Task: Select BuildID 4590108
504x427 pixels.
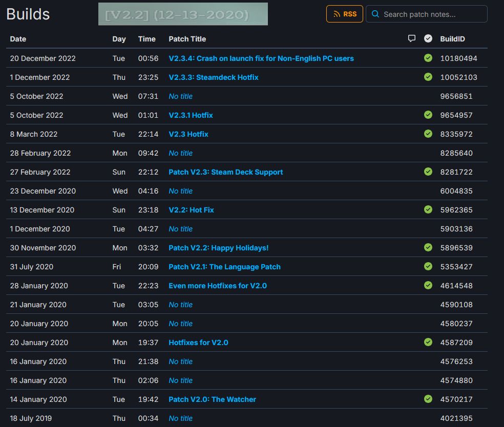Action: click(456, 305)
